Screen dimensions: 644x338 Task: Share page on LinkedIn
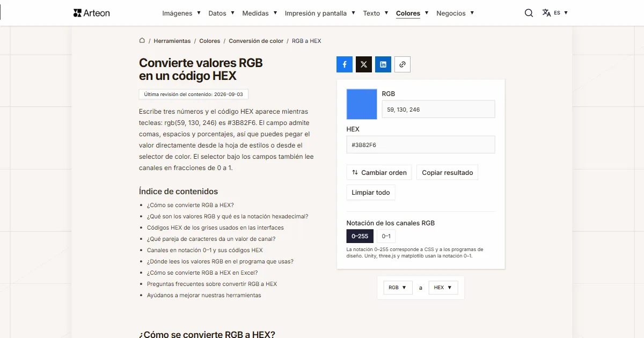coord(383,64)
